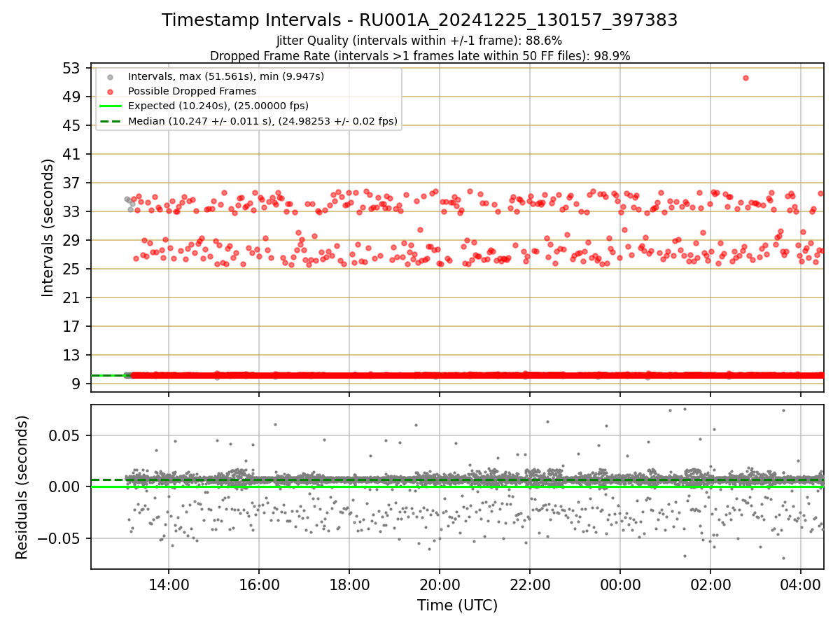Click the dashed green line sample in the legend
The width and height of the screenshot is (840, 630).
(x=109, y=121)
